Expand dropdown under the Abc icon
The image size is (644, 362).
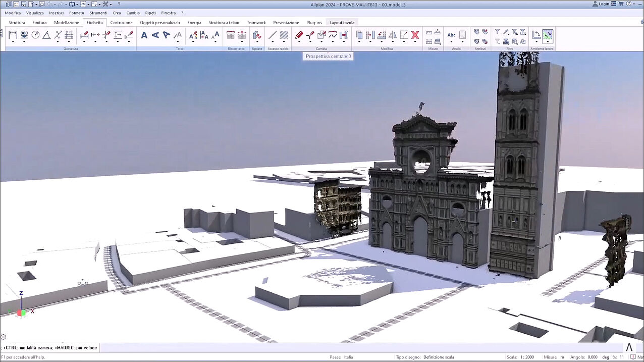tap(451, 42)
